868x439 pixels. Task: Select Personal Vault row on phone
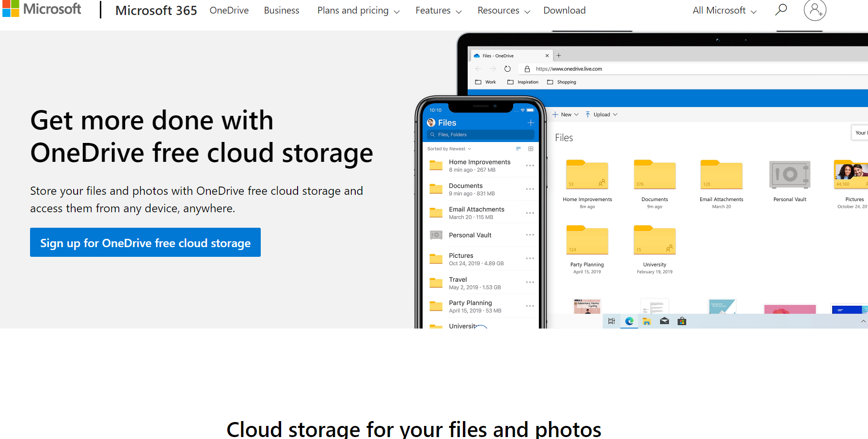tap(481, 235)
